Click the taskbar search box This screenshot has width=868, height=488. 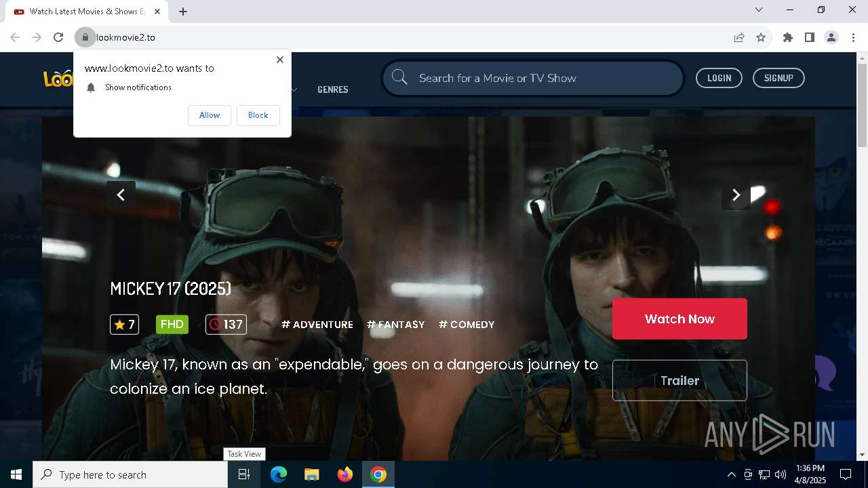tap(130, 474)
